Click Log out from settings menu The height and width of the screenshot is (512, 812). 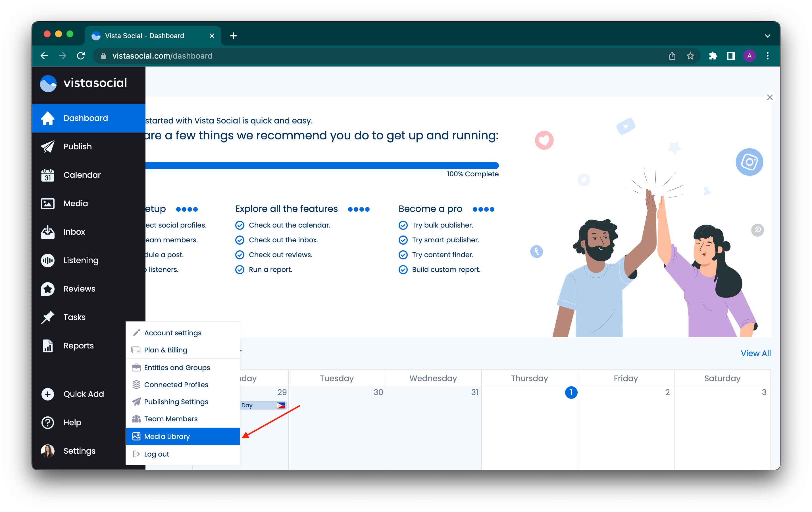tap(156, 454)
